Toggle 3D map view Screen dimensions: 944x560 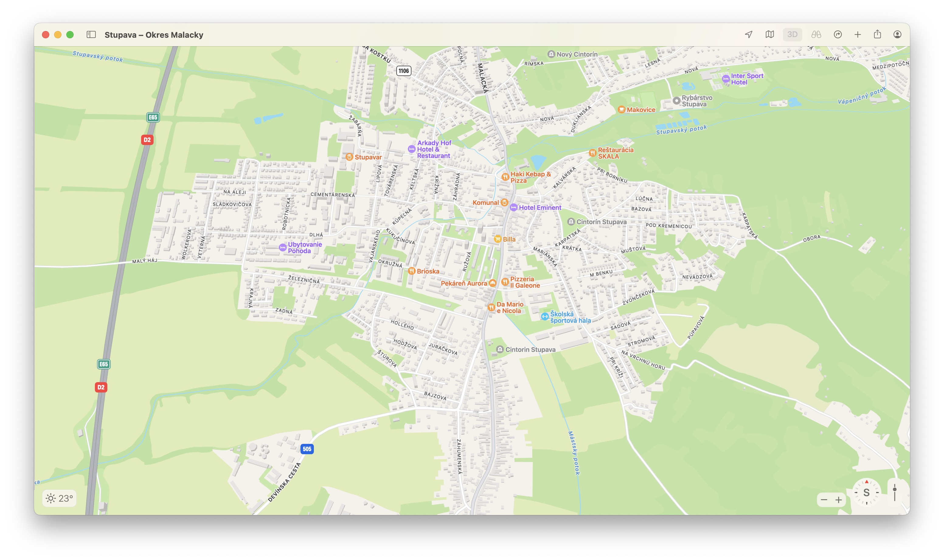point(793,34)
